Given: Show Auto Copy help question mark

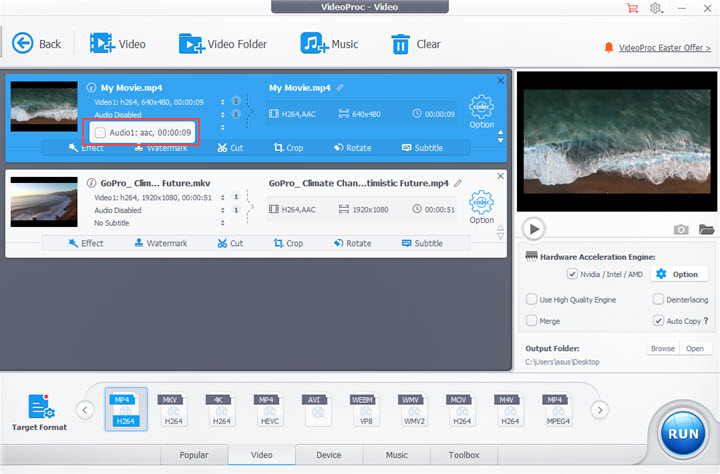Looking at the screenshot, I should click(706, 321).
